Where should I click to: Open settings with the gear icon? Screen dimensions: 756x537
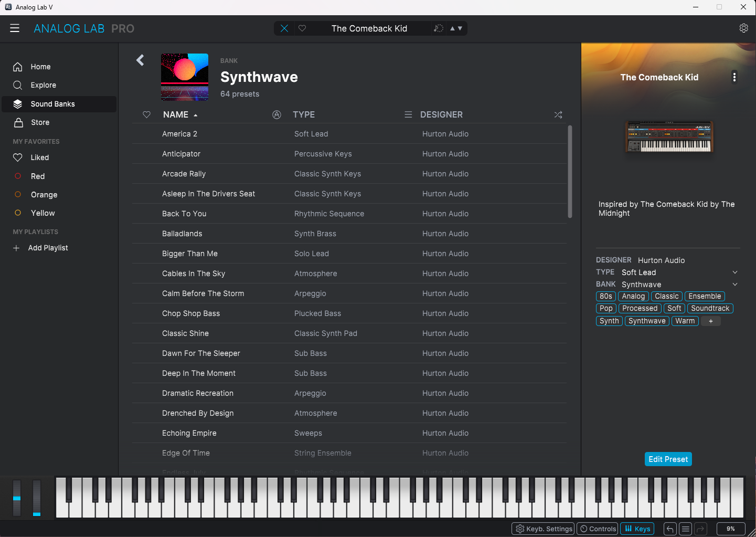pos(743,28)
